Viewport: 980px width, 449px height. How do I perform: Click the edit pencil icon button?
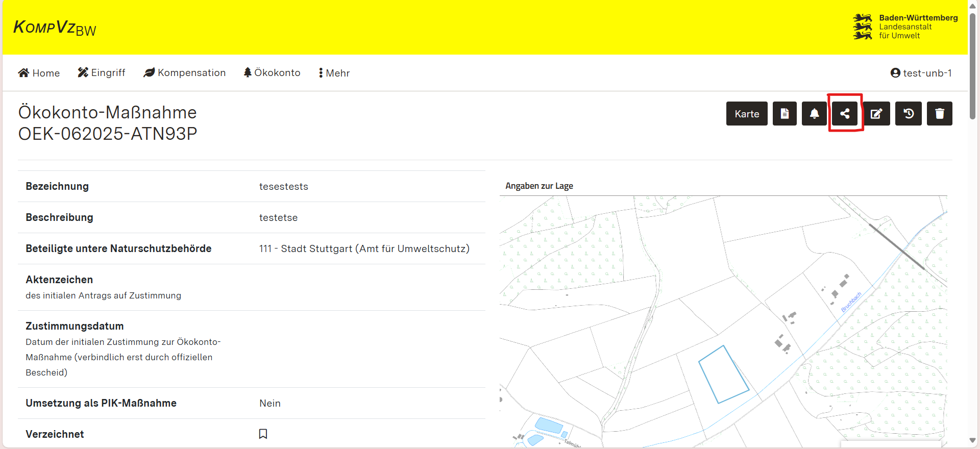point(876,114)
